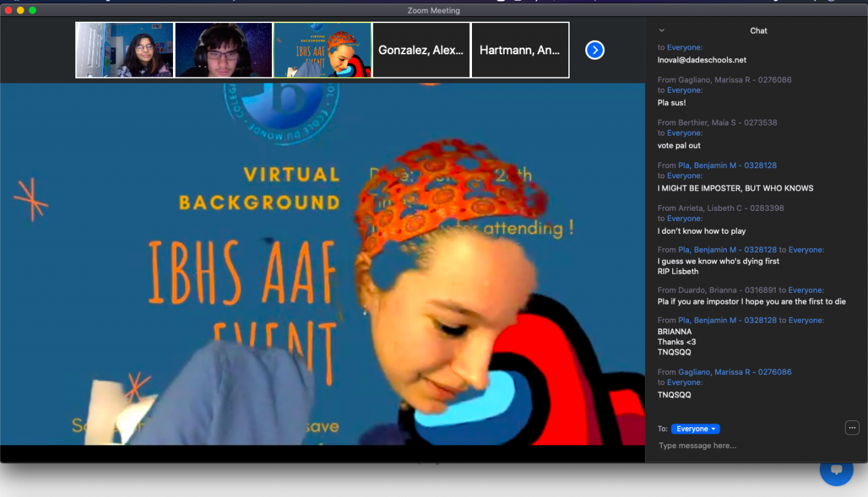Minimize the Zoom Meeting window with yellow button

pos(20,10)
